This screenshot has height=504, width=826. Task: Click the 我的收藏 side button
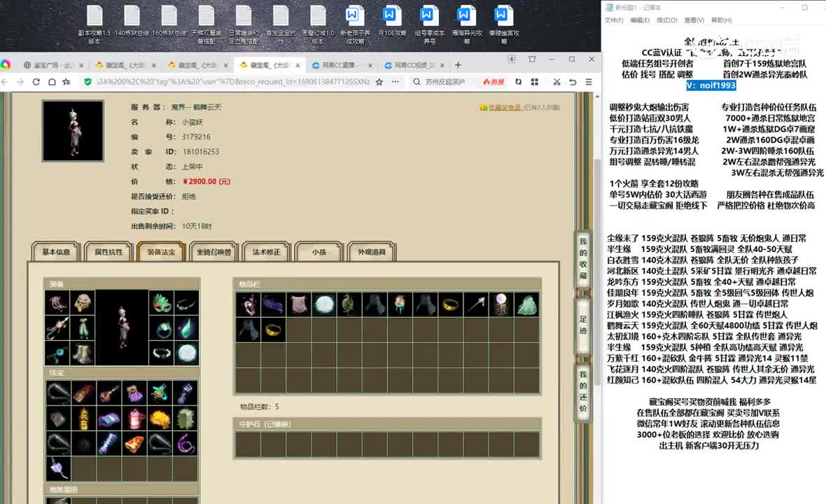point(582,258)
